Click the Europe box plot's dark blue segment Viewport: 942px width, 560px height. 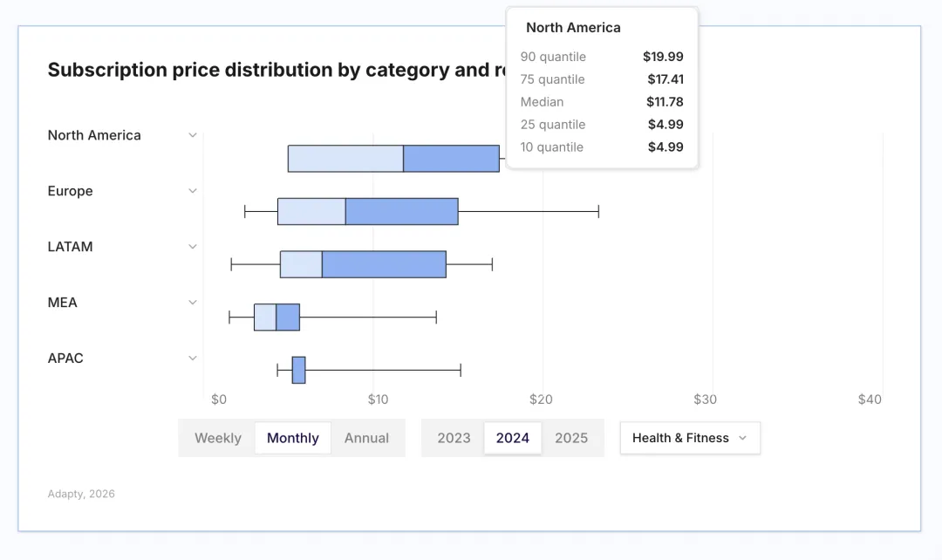coord(401,212)
